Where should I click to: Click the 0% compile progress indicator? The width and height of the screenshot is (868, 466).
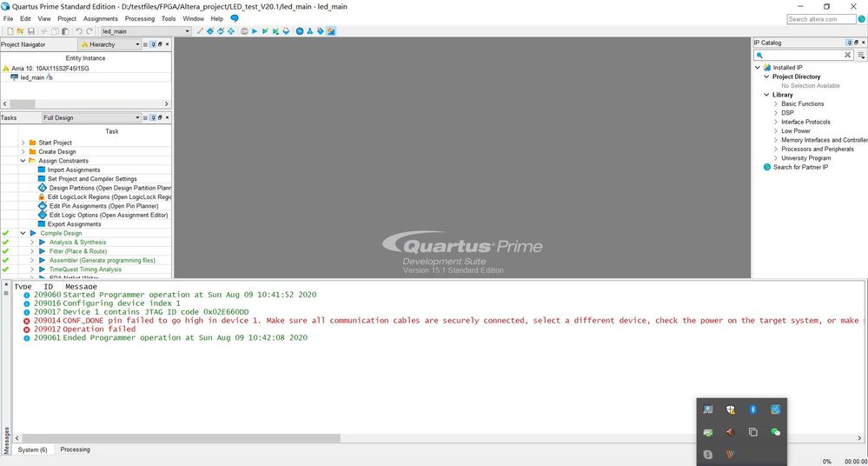pyautogui.click(x=826, y=461)
